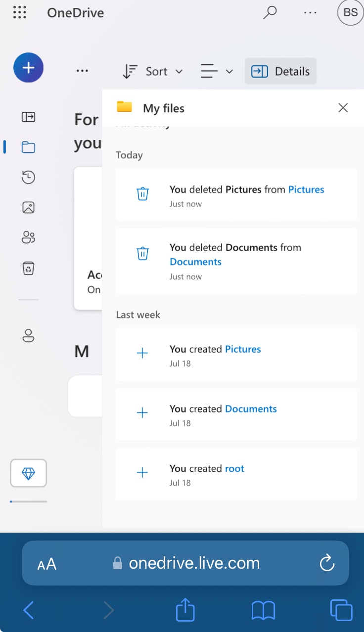The height and width of the screenshot is (632, 364).
Task: Open Shared people icon in sidebar
Action: point(28,237)
